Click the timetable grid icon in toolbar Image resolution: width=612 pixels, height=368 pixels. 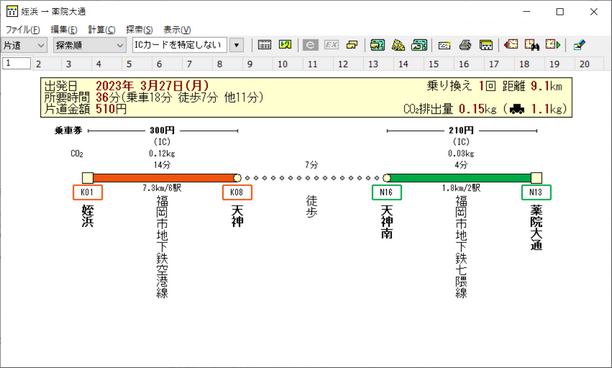pyautogui.click(x=264, y=45)
